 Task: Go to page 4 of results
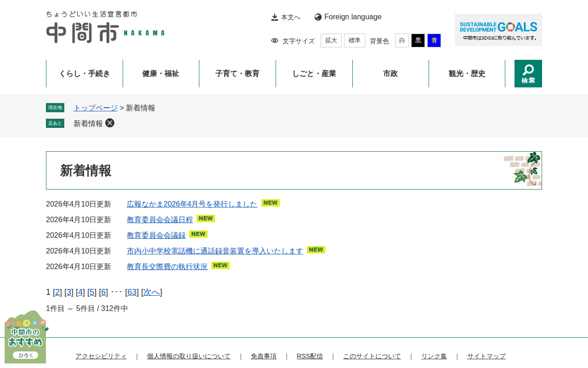pyautogui.click(x=80, y=292)
